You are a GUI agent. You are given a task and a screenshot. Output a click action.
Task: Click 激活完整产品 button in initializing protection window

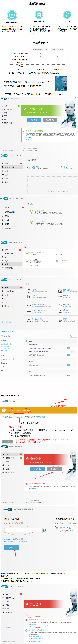50,120
